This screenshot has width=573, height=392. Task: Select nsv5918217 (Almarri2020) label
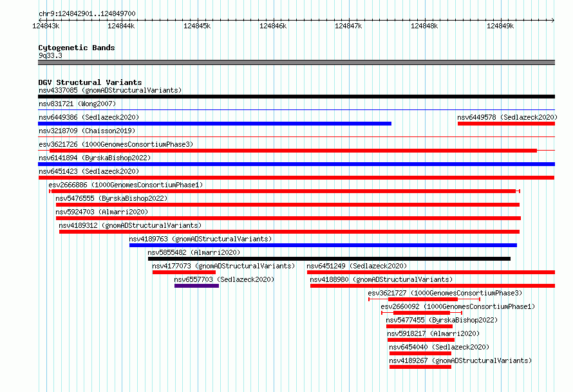[x=433, y=333]
